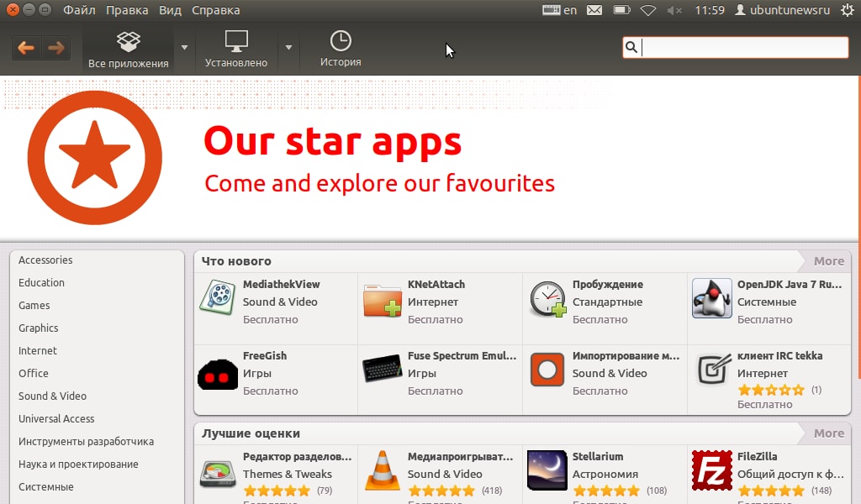This screenshot has height=504, width=861.
Task: Open the Fuse Spectrum Emulator keyboard icon
Action: point(383,368)
